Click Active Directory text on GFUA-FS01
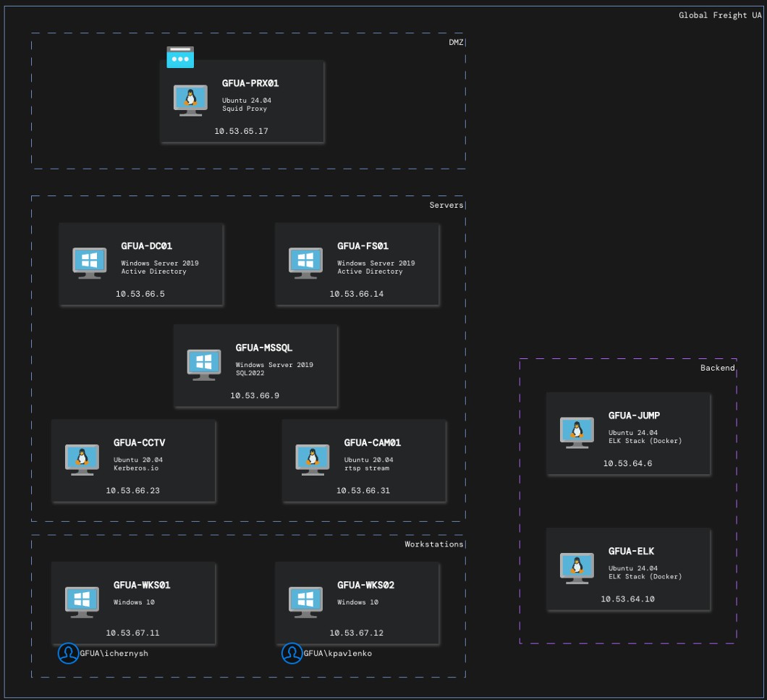The image size is (767, 700). [x=370, y=271]
